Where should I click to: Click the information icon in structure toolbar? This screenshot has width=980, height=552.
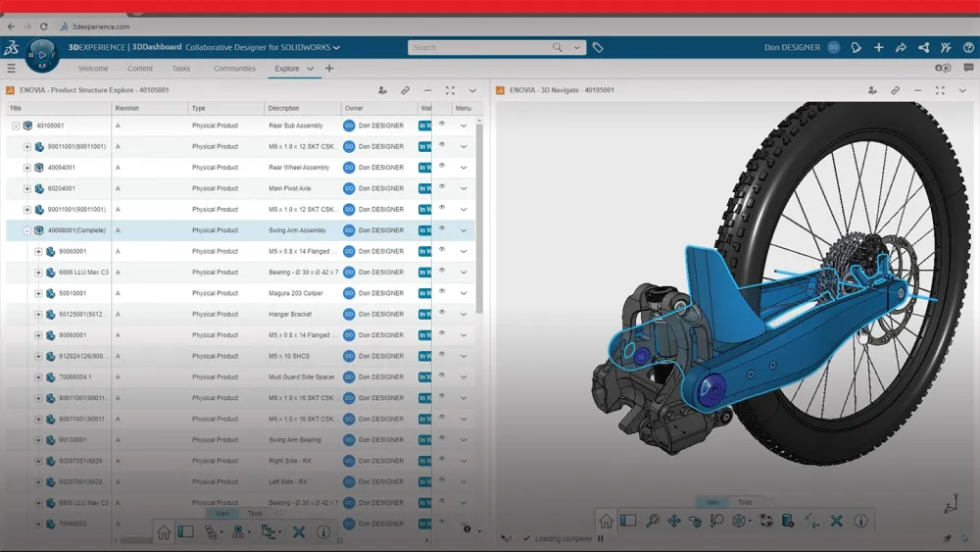[x=323, y=532]
